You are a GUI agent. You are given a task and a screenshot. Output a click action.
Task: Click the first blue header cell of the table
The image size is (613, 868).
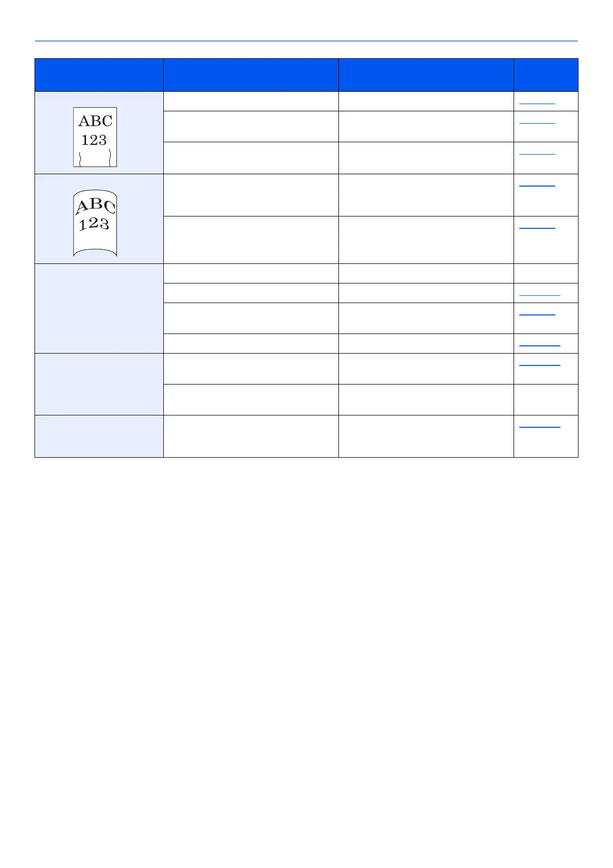pos(99,75)
